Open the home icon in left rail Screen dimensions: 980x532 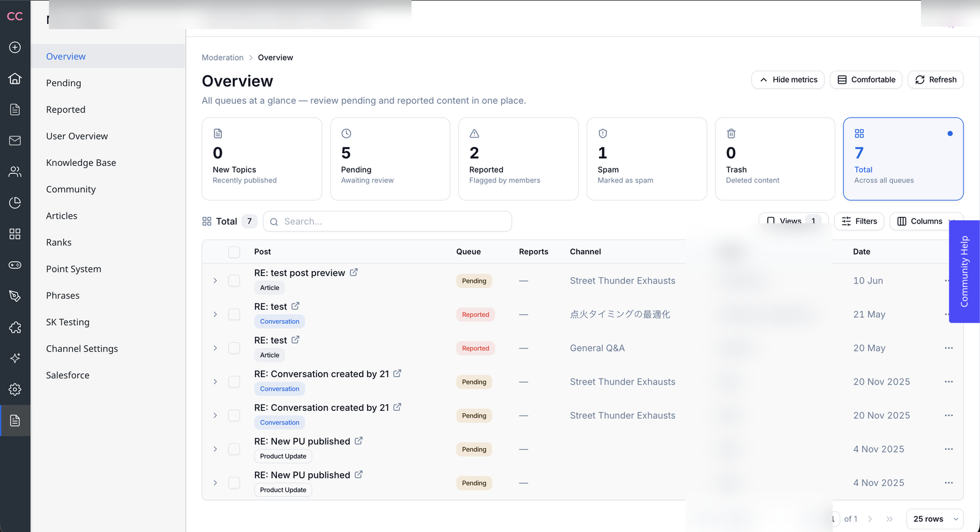point(15,78)
